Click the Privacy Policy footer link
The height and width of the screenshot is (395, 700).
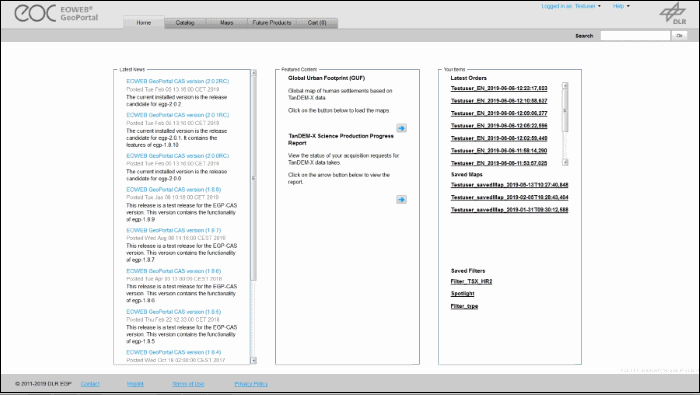pos(251,384)
